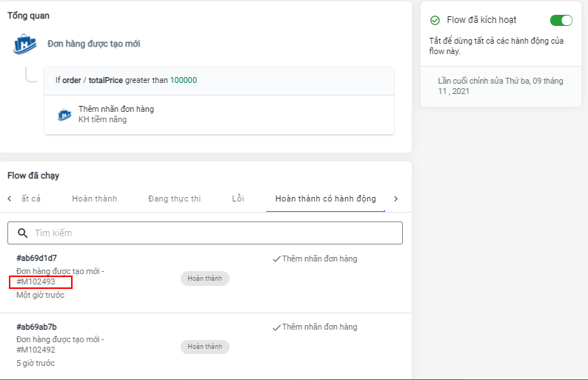588x380 pixels.
Task: Switch to the Hoàn thành tab
Action: (94, 199)
